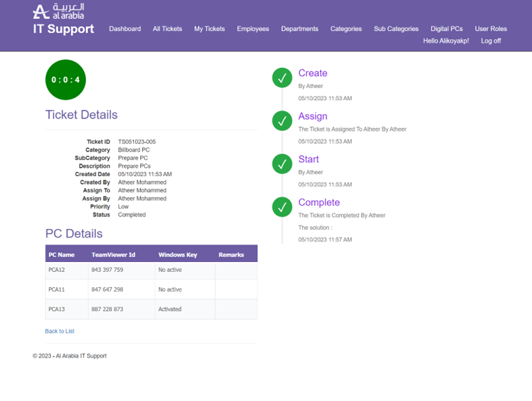Log off from the IT Support site
Image resolution: width=532 pixels, height=401 pixels.
490,41
